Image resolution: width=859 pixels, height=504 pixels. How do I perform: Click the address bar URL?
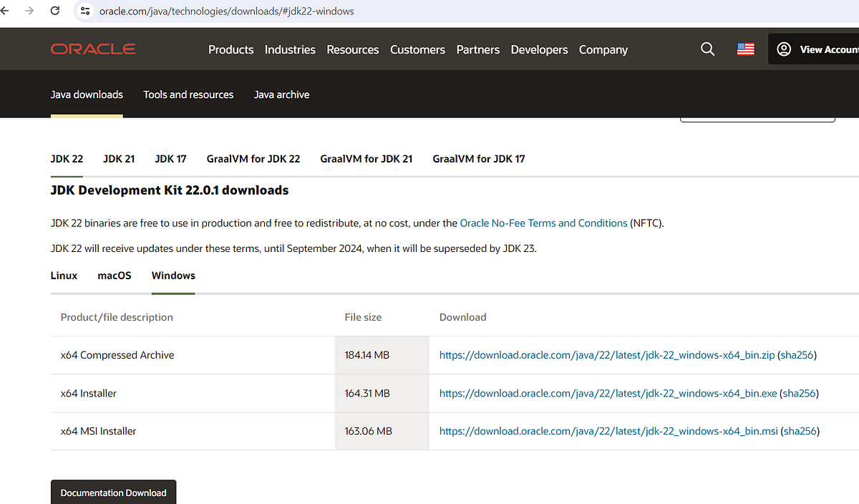(226, 11)
